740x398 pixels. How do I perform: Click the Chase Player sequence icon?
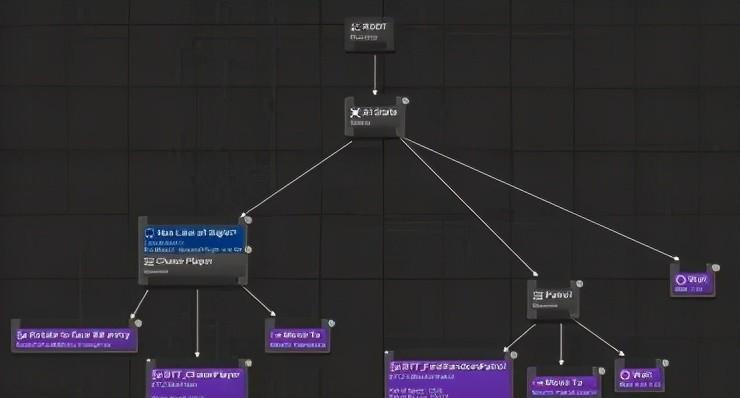tap(149, 262)
